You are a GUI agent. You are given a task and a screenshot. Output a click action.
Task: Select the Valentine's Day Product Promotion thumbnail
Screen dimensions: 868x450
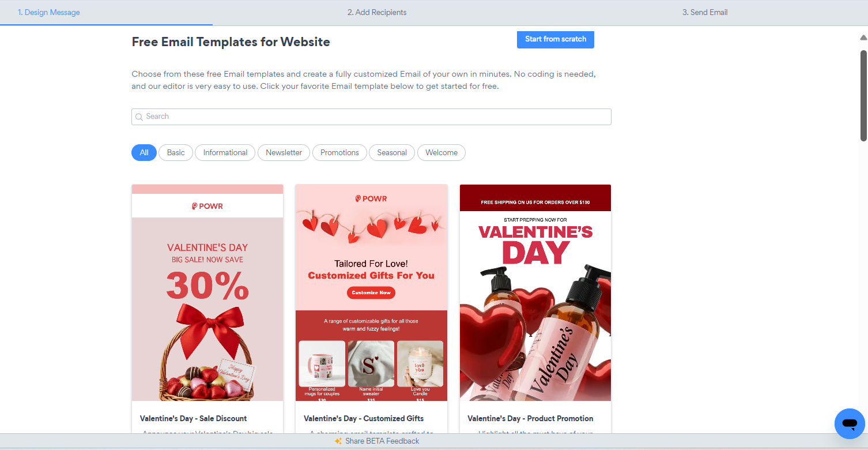pyautogui.click(x=535, y=292)
